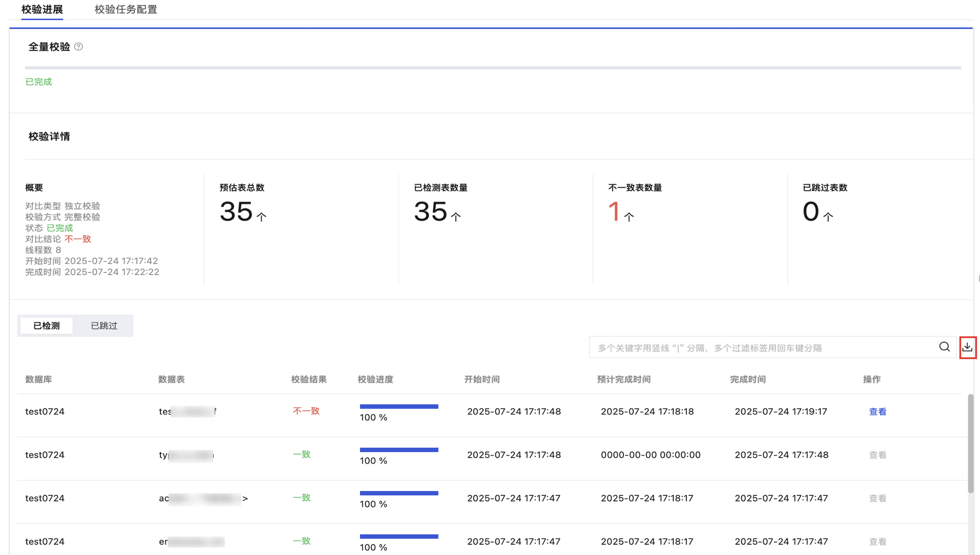
Task: Click 查看 in third table row
Action: point(877,498)
